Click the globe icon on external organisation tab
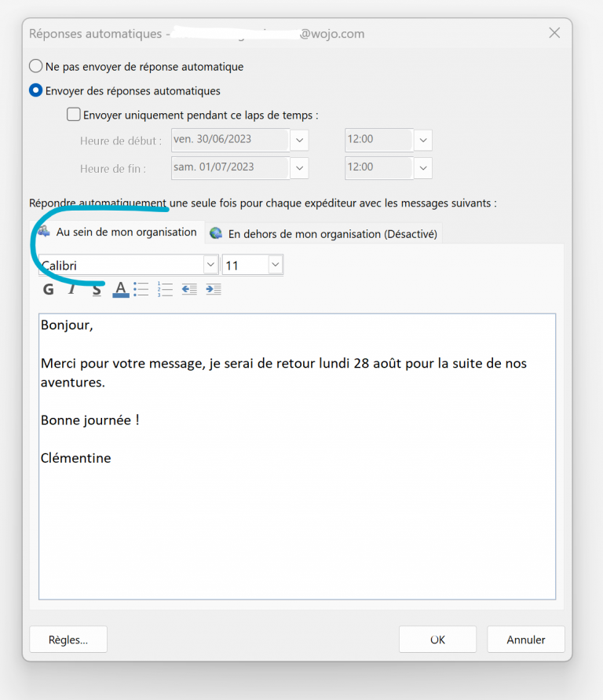This screenshot has height=700, width=603. [x=217, y=233]
